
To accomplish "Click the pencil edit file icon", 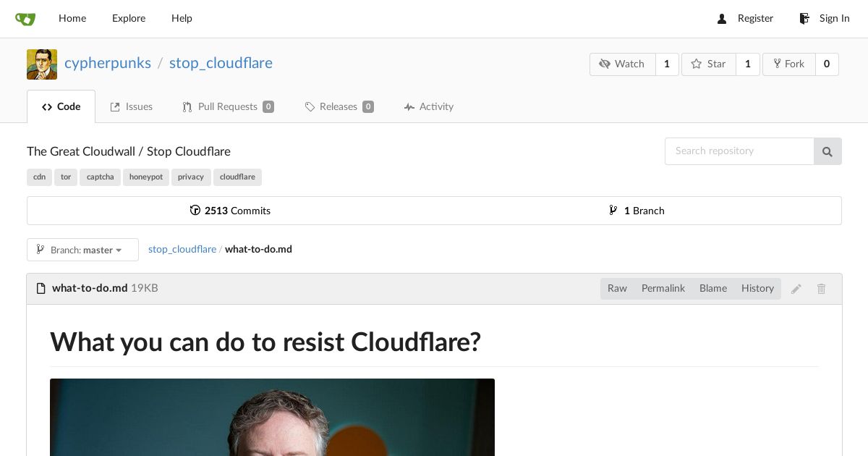I will click(796, 289).
